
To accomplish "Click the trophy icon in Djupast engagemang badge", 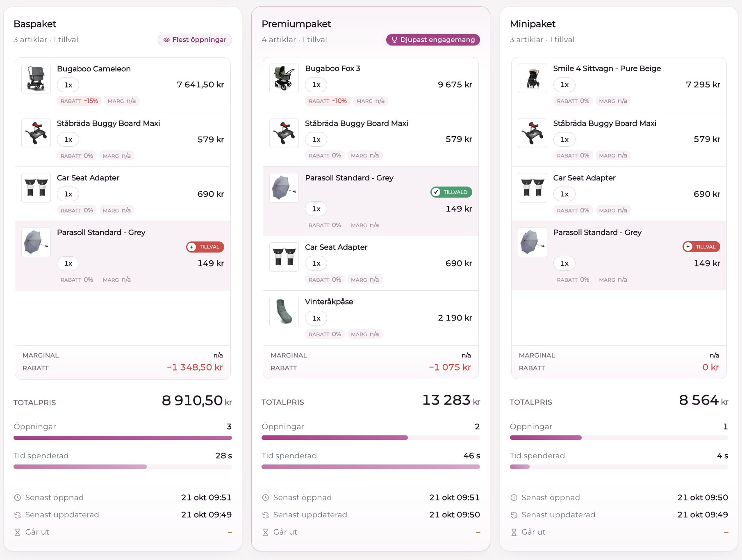I will (x=394, y=40).
